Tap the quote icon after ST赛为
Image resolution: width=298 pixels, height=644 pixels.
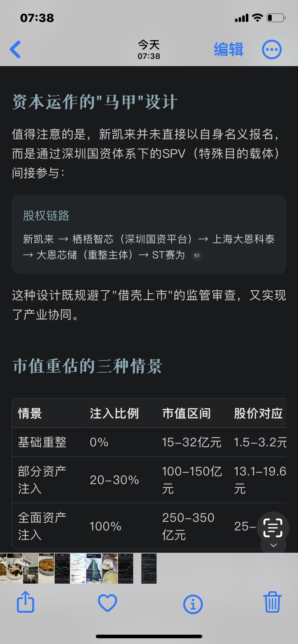(x=197, y=256)
